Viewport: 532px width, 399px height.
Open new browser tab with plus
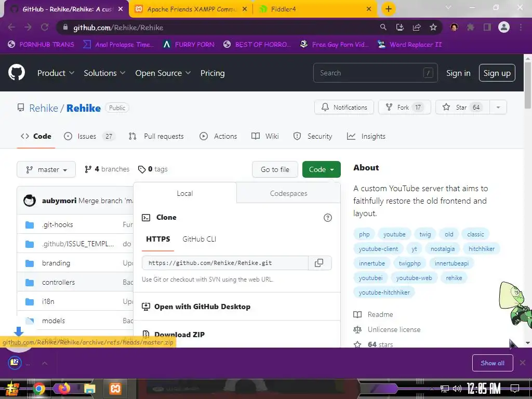pos(389,9)
